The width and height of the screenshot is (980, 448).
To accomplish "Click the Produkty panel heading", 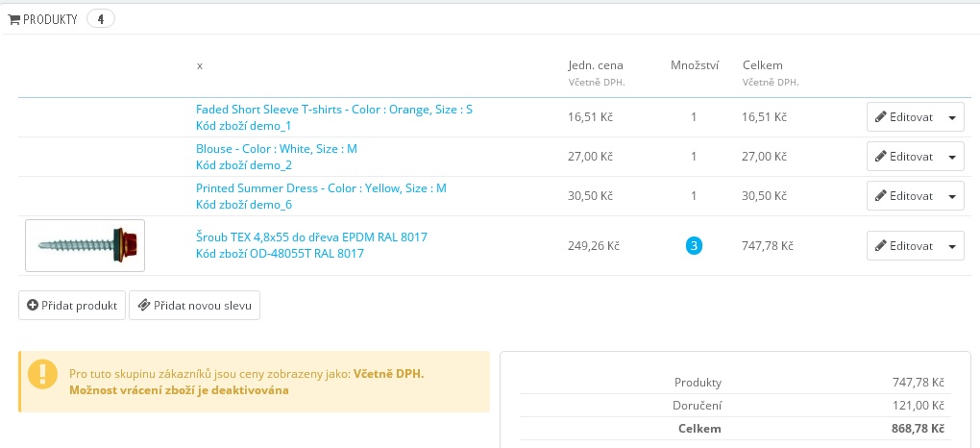I will pos(50,19).
